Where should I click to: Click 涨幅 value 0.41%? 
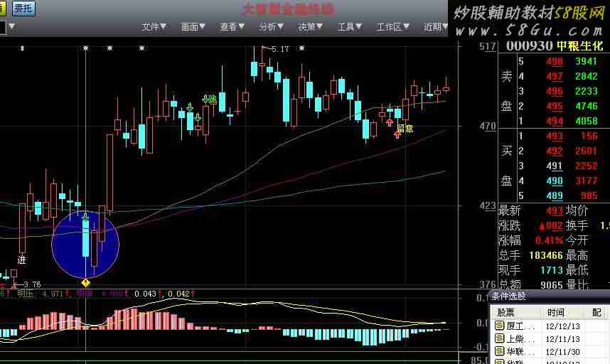point(549,240)
